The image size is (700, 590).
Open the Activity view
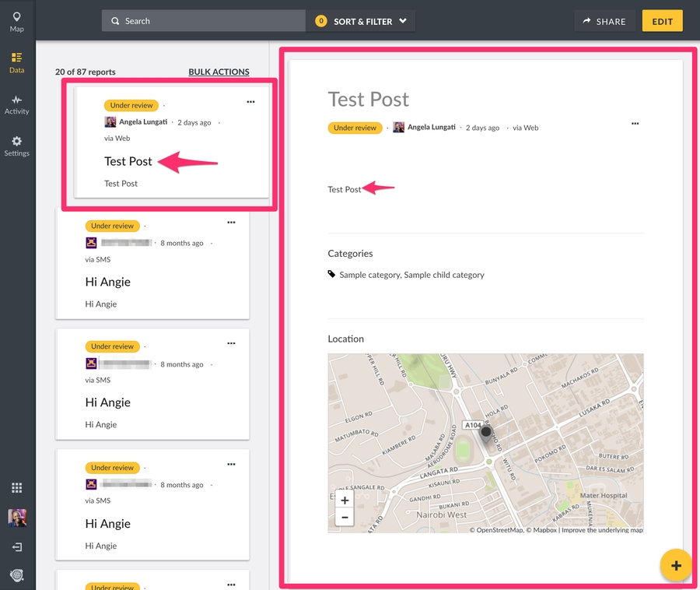point(17,104)
